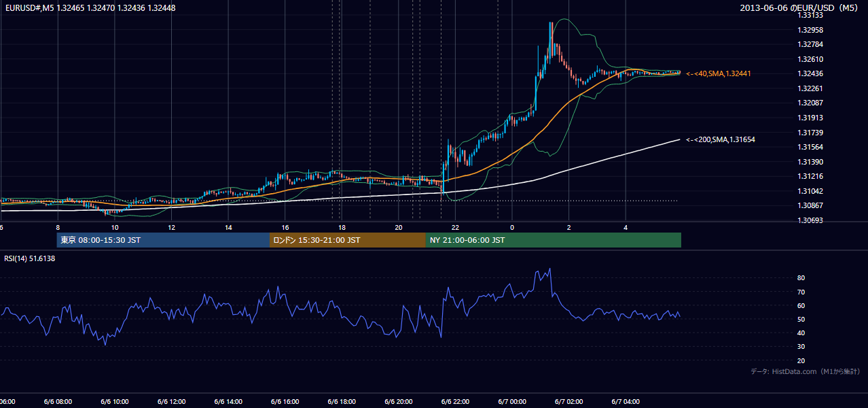
Task: Click the <-<200,SMA,1.31654 label
Action: tap(720, 139)
